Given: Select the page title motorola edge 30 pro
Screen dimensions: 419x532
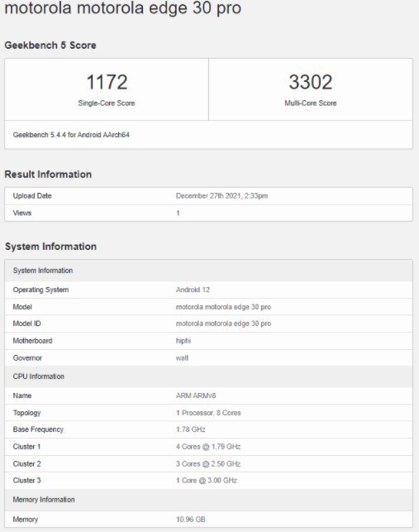Looking at the screenshot, I should pos(122,7).
